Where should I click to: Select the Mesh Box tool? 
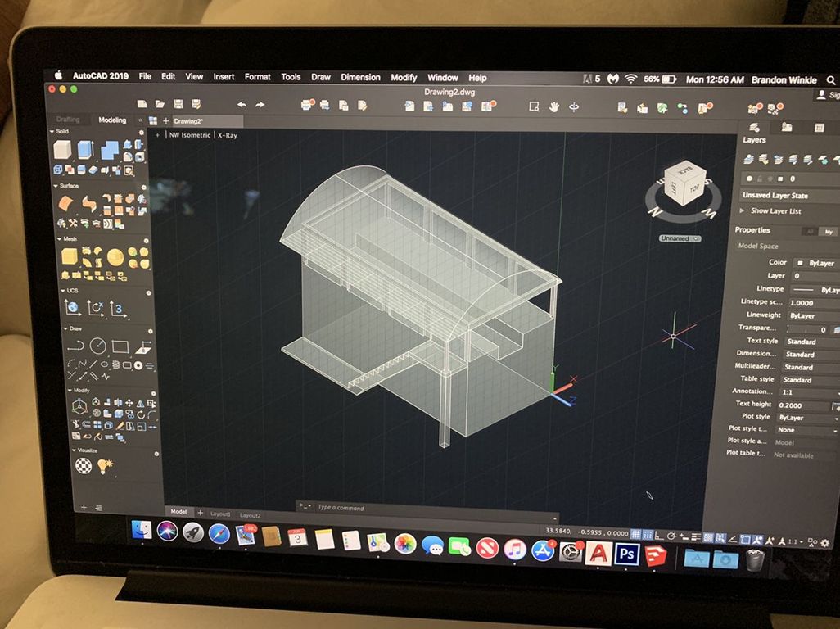pyautogui.click(x=70, y=256)
